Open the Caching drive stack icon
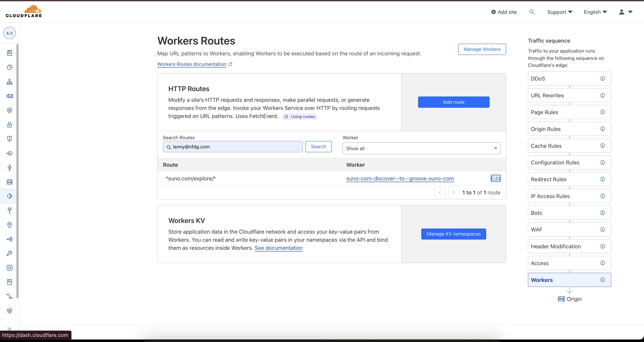 pos(10,182)
